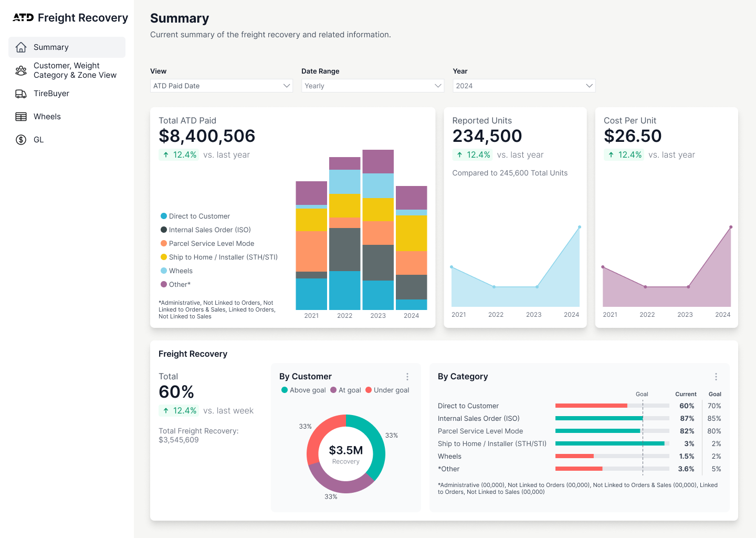Open the GL sidebar item
The height and width of the screenshot is (538, 756).
(67, 140)
